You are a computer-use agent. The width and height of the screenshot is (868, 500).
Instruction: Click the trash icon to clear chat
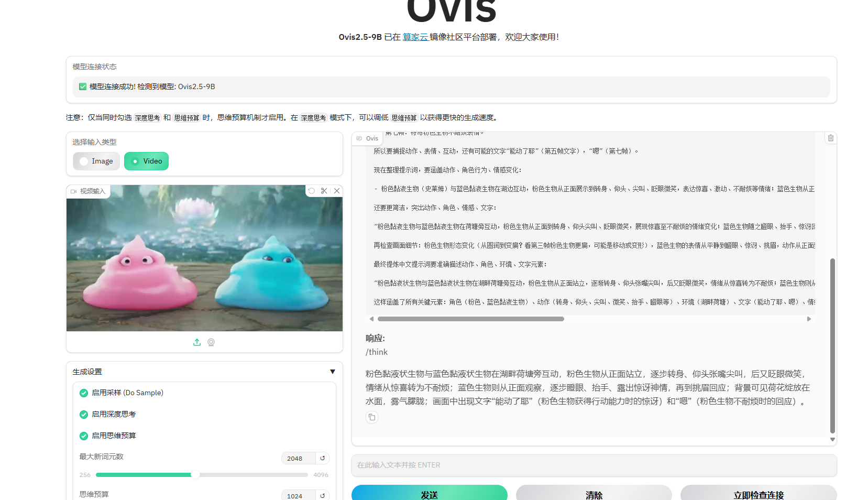tap(831, 138)
